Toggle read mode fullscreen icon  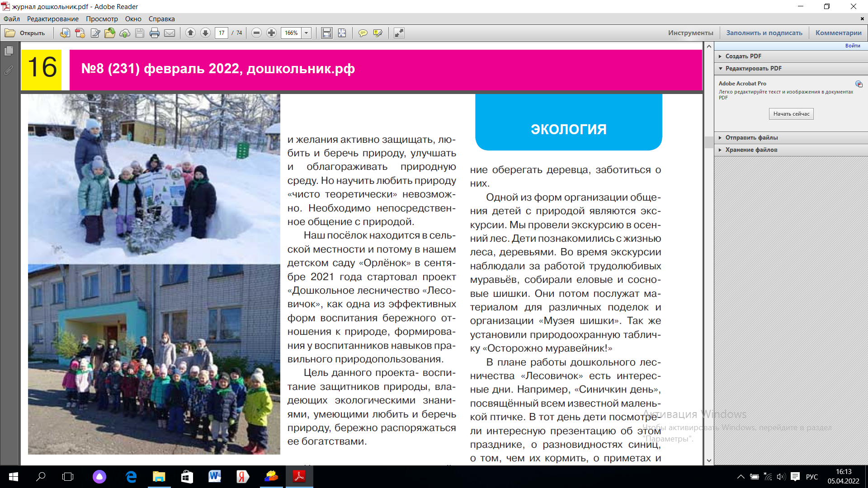click(399, 33)
